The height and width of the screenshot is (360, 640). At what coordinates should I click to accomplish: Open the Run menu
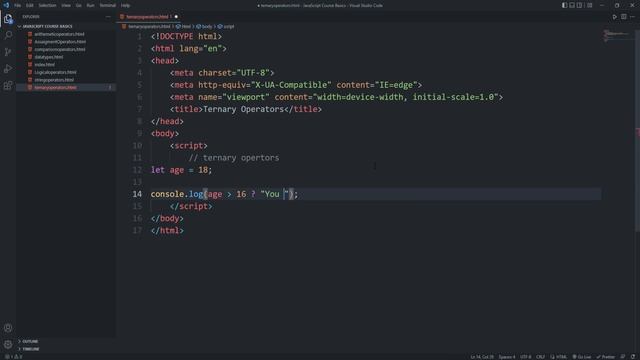coord(90,5)
